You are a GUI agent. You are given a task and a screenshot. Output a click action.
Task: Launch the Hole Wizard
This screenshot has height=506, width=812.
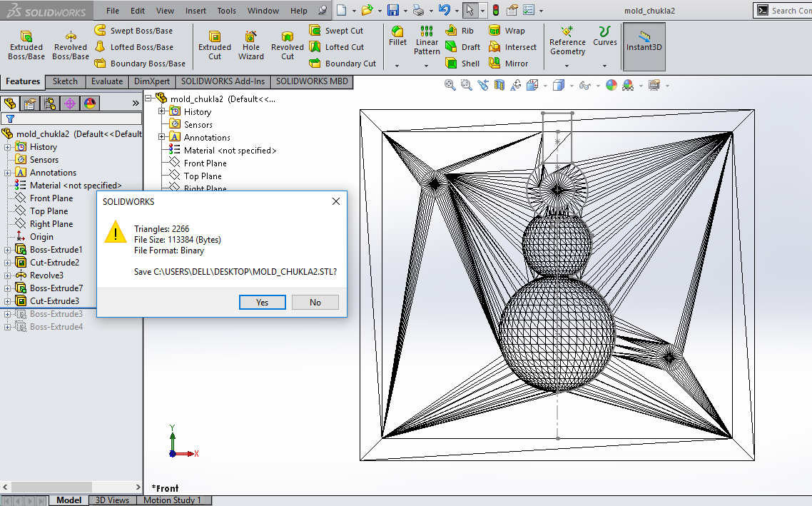pyautogui.click(x=250, y=46)
